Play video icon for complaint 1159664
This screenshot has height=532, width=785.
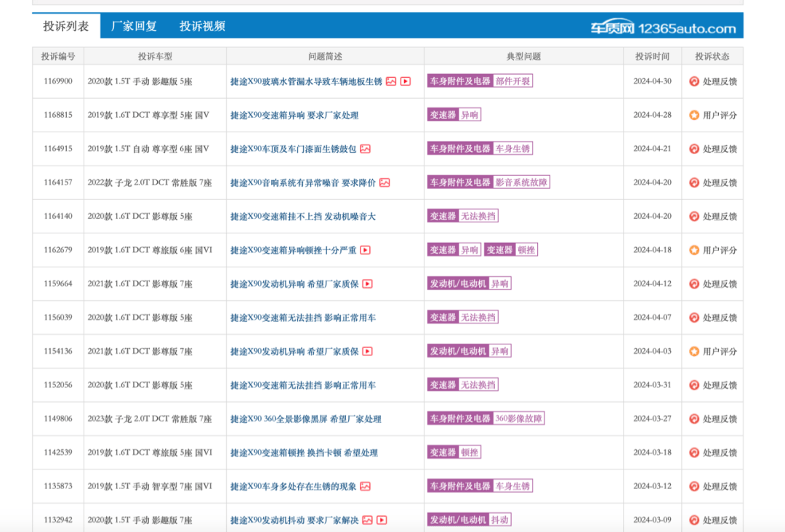tap(368, 283)
